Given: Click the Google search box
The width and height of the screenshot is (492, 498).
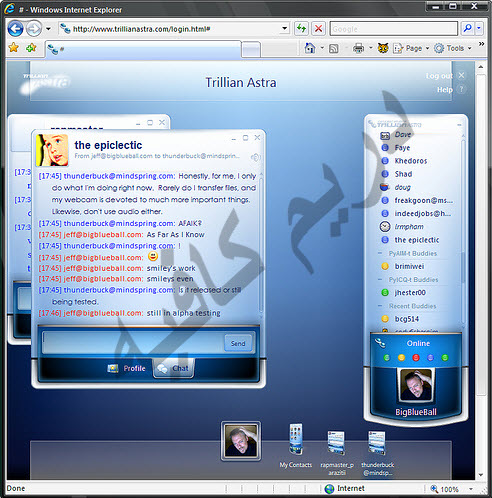Looking at the screenshot, I should tap(394, 29).
